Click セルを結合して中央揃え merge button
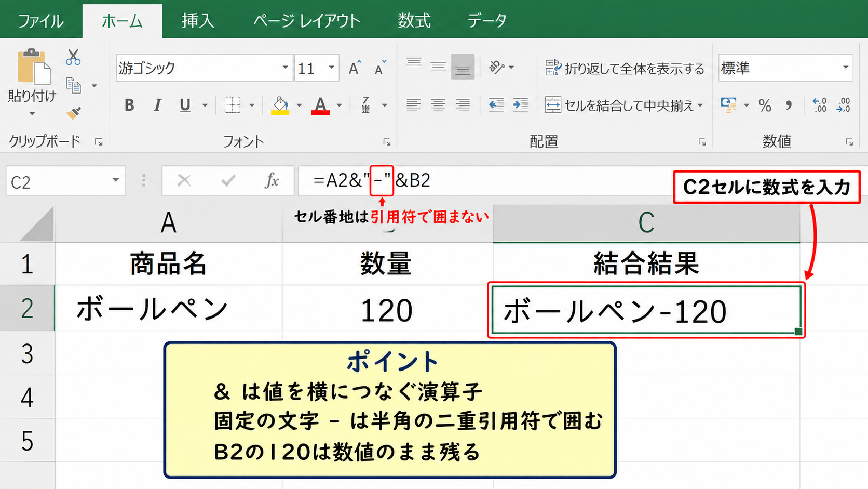The height and width of the screenshot is (489, 868). (619, 105)
